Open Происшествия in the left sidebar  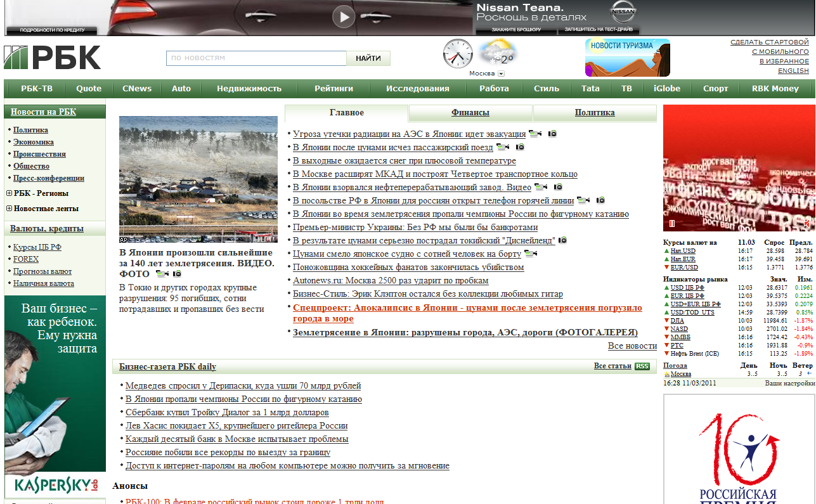39,154
